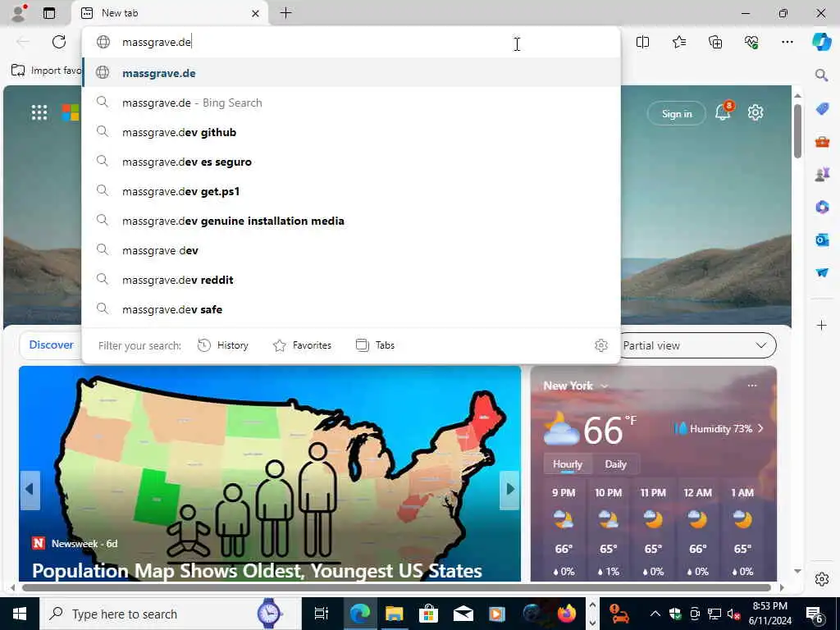Open sidebar Drop paper-plane icon

click(x=822, y=272)
